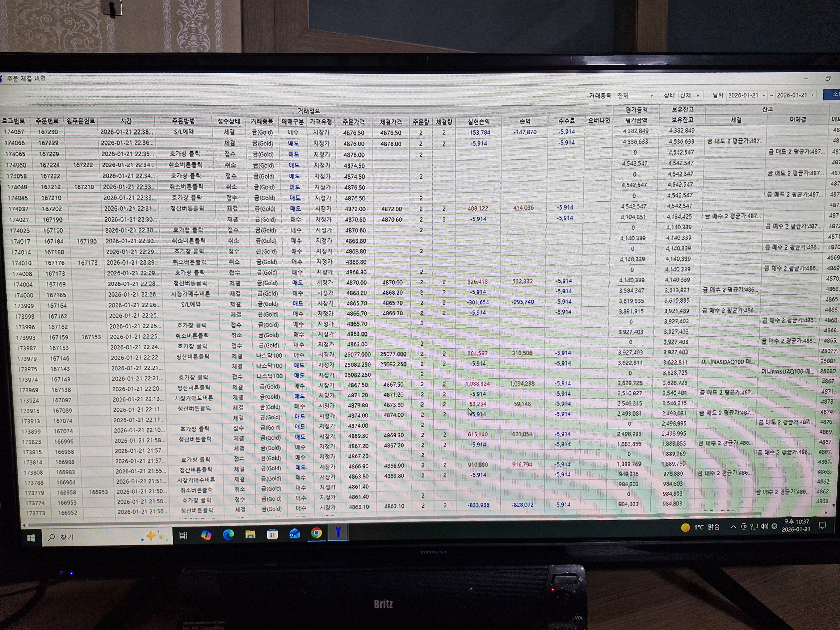Click the trading app taskbar icon
840x630 pixels.
pos(338,532)
